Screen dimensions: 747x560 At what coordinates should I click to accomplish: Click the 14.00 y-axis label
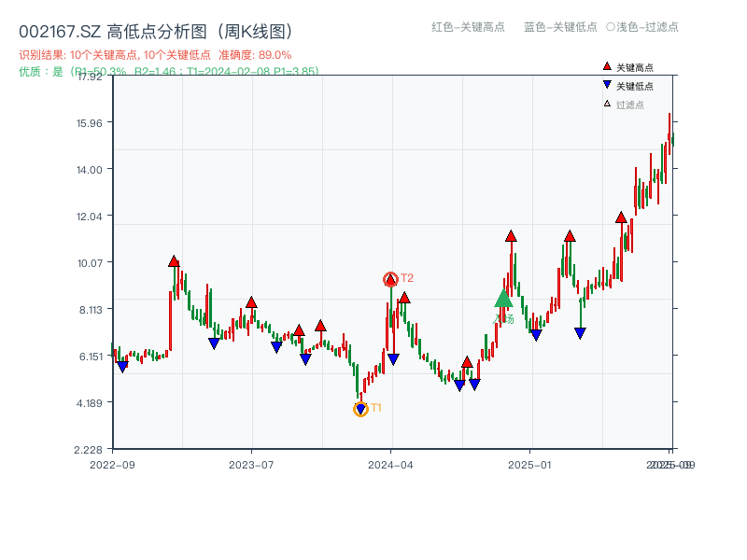pyautogui.click(x=90, y=170)
